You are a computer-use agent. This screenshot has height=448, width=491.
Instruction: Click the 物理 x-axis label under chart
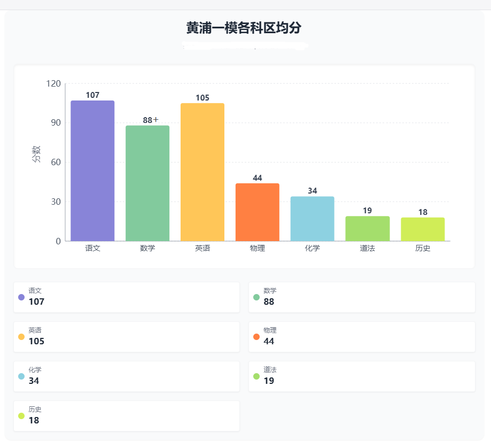[x=258, y=249]
